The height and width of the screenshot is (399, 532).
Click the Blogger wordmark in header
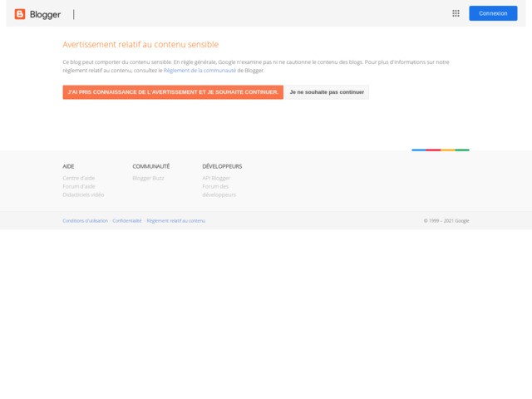pyautogui.click(x=45, y=14)
